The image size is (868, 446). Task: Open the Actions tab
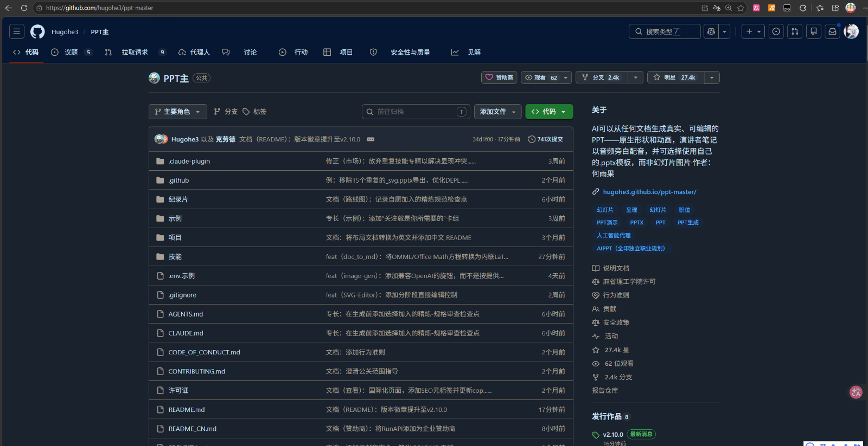[x=293, y=52]
